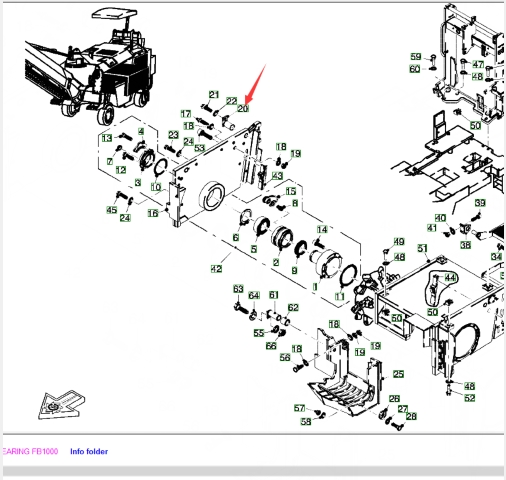
Task: Select part number 34 label
Action: [x=496, y=257]
